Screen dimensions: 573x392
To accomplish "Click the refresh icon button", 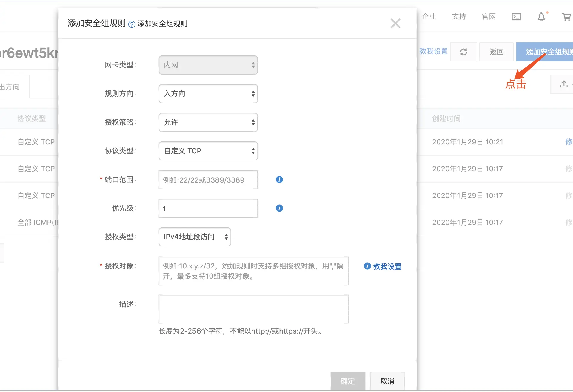I will coord(463,52).
